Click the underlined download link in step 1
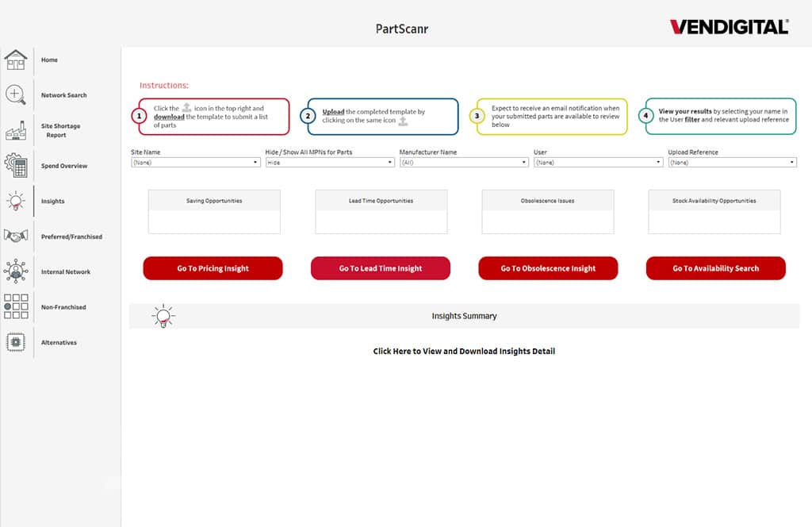The width and height of the screenshot is (812, 527). pyautogui.click(x=169, y=117)
